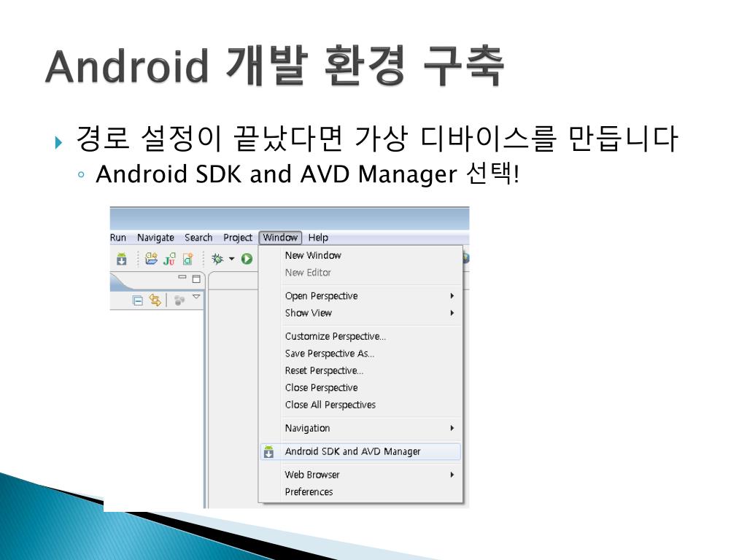The width and height of the screenshot is (747, 560).
Task: Click the Debug bug icon
Action: click(x=217, y=259)
